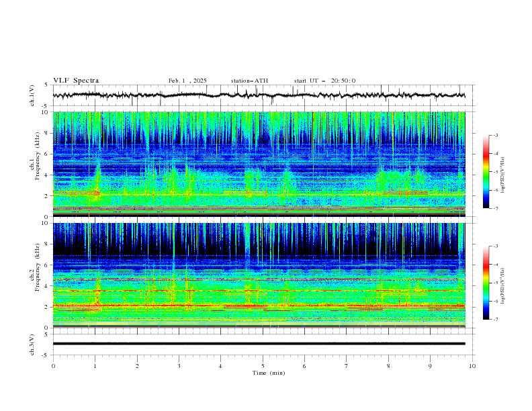532x411 pixels.
Task: Click time axis tick label "4"
Action: [220, 366]
